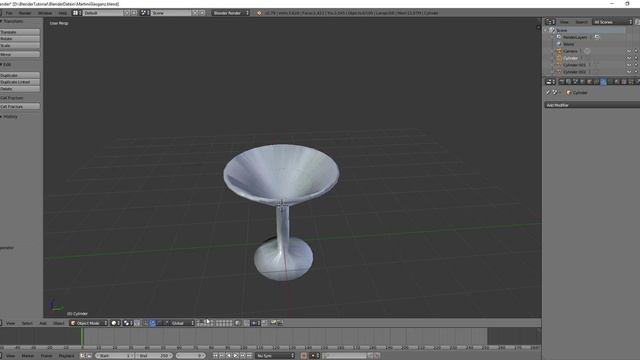
Task: Toggle selectability arrow for Camera
Action: click(x=636, y=51)
